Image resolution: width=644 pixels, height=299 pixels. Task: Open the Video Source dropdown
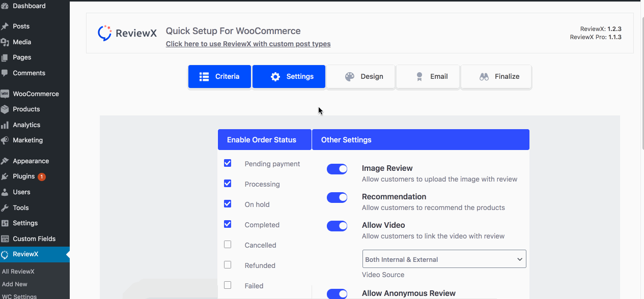444,259
